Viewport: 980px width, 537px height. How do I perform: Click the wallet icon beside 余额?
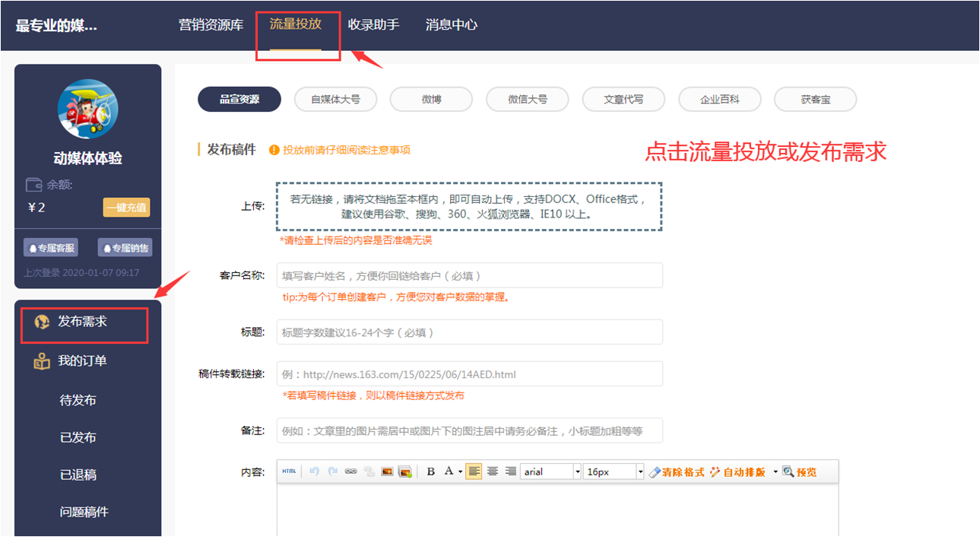pos(33,185)
